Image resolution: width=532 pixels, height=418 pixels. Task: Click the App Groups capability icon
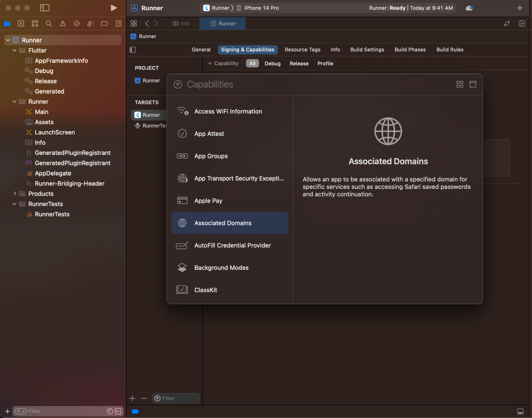182,156
